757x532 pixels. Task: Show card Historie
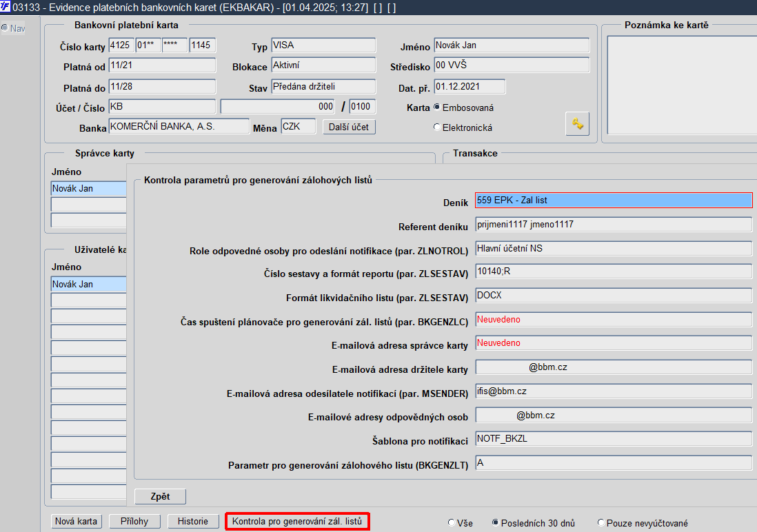pyautogui.click(x=192, y=522)
